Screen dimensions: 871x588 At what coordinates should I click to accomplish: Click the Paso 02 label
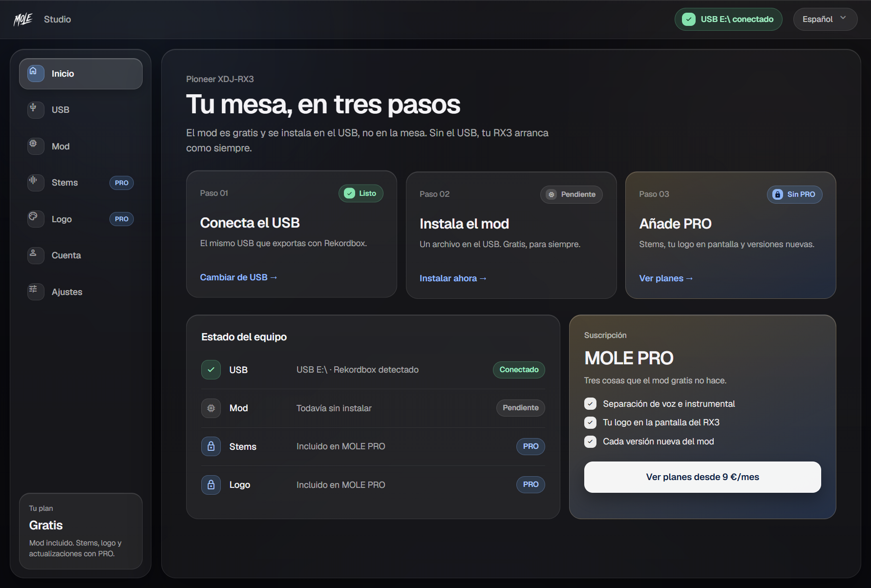click(x=434, y=194)
